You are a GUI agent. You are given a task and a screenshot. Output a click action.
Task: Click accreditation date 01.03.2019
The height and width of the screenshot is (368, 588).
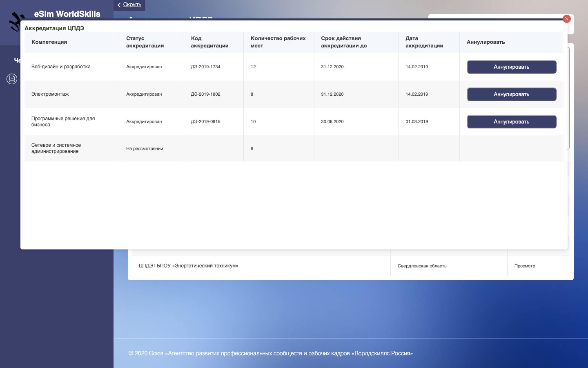tap(417, 122)
